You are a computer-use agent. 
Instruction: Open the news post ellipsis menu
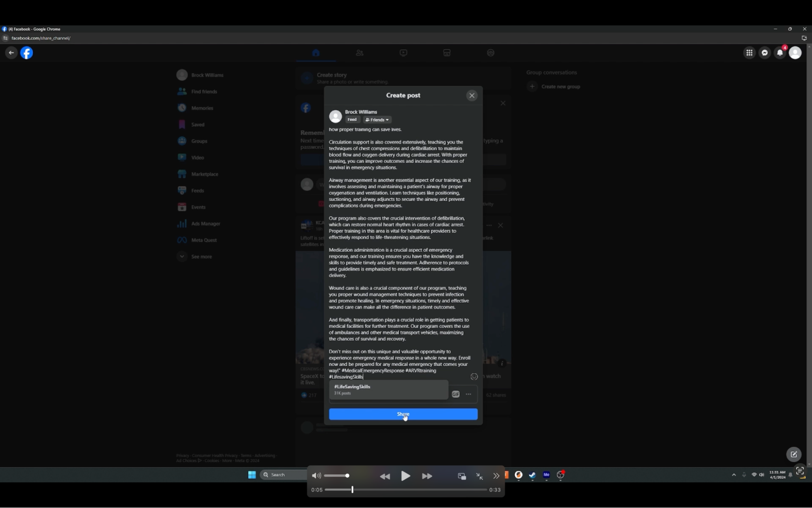[x=489, y=226]
